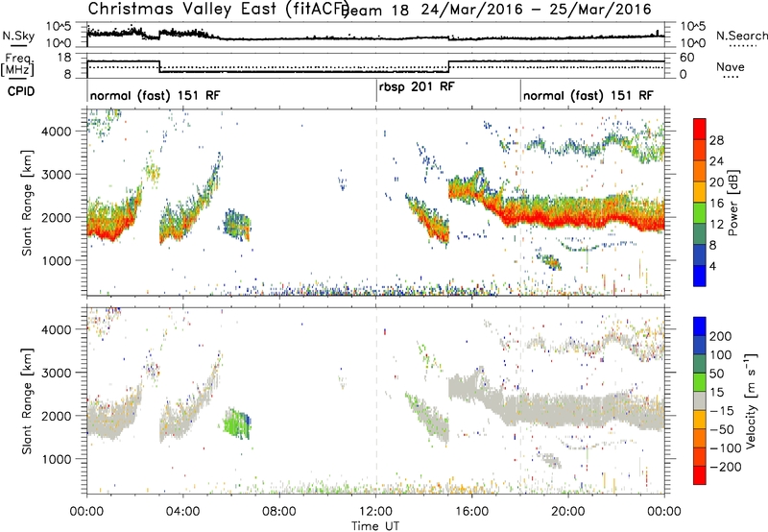Click the 12:00 time axis label

click(x=375, y=512)
